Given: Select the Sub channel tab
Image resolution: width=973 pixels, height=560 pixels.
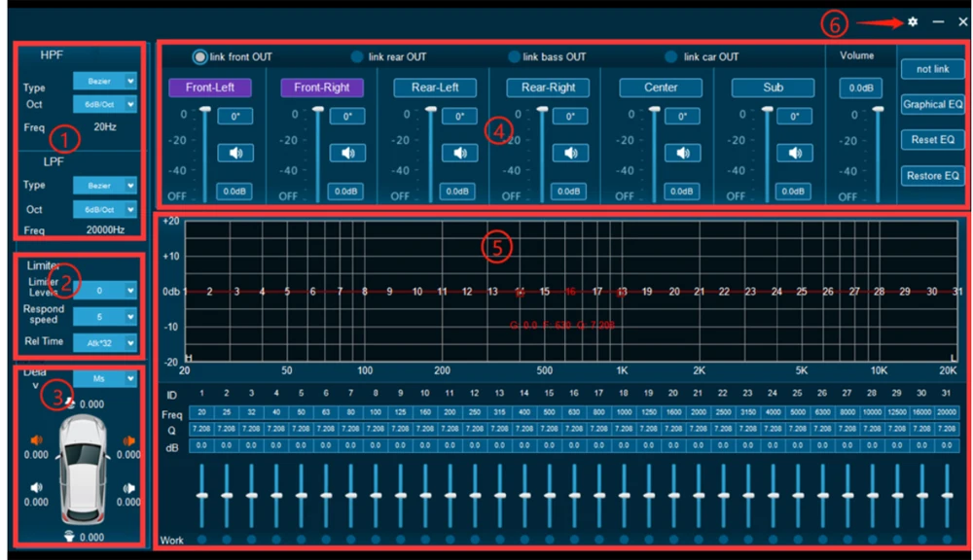Looking at the screenshot, I should [774, 87].
